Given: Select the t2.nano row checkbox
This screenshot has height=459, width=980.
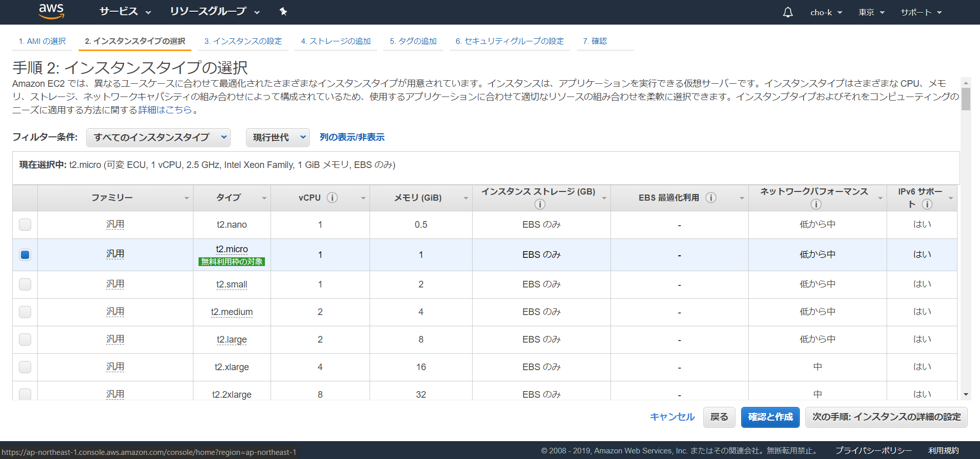Looking at the screenshot, I should 25,225.
